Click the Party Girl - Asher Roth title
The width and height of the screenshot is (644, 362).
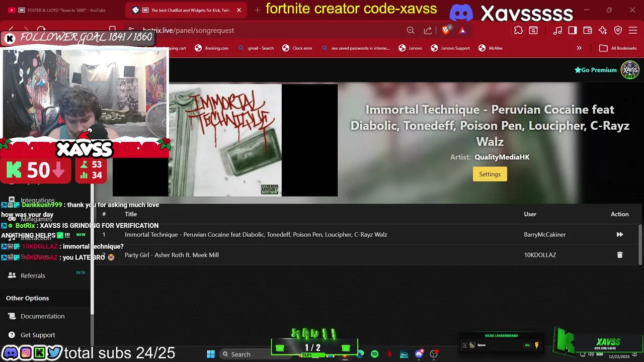[172, 255]
